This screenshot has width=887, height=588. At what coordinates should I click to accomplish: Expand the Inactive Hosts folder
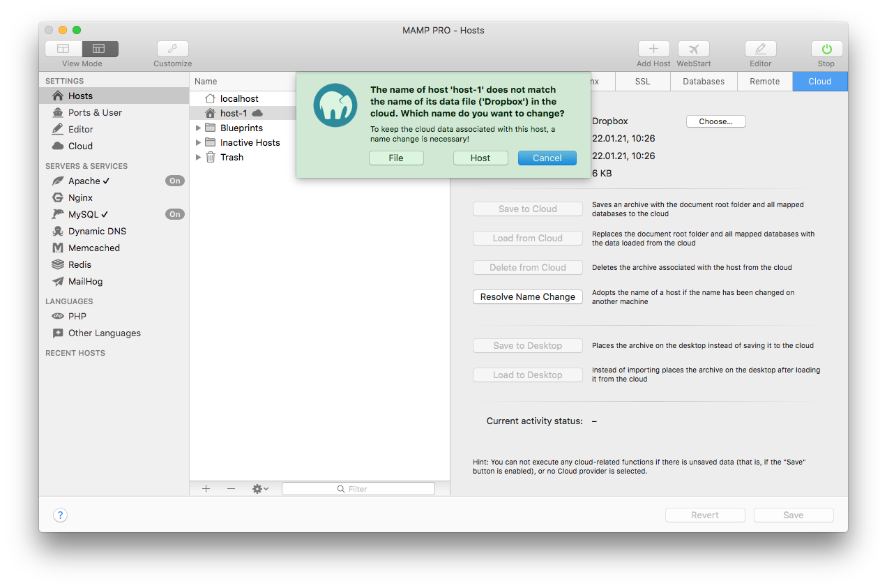[x=199, y=142]
